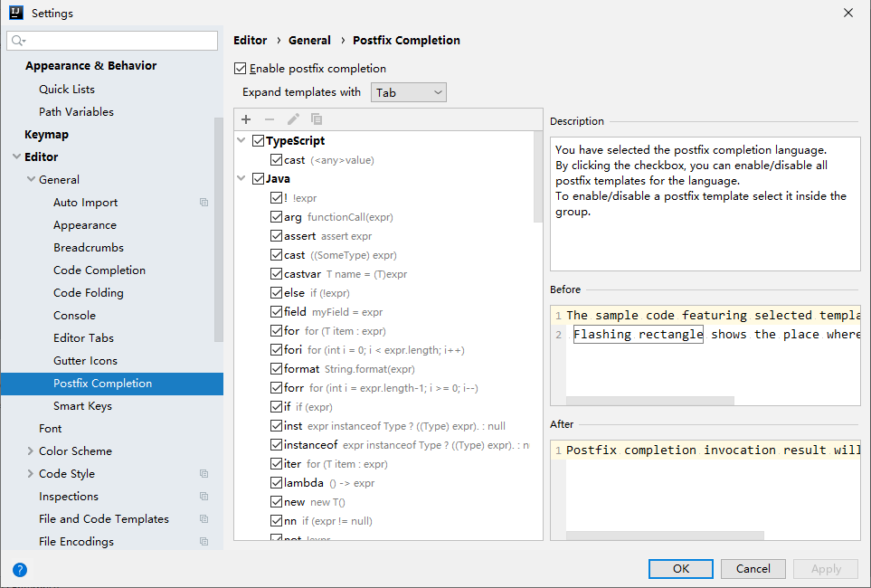The height and width of the screenshot is (588, 871).
Task: Click the project-level icon next to File Encodings
Action: pyautogui.click(x=204, y=541)
